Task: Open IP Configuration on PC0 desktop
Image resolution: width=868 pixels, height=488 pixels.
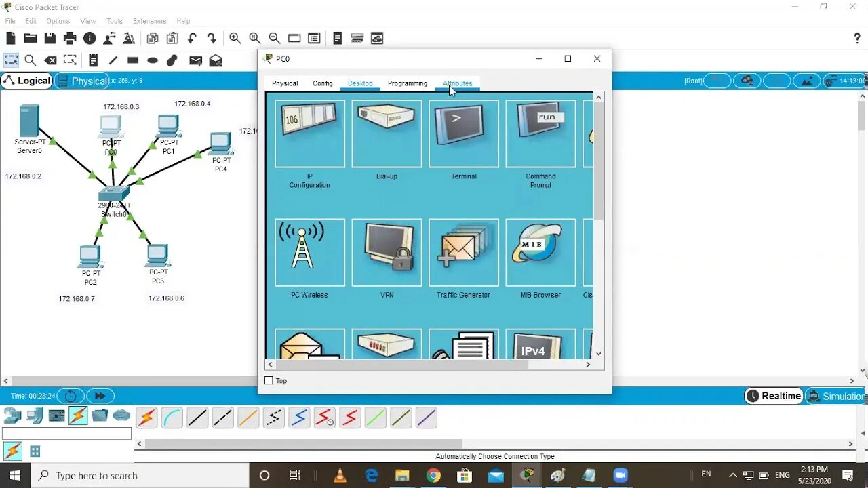Action: (310, 134)
